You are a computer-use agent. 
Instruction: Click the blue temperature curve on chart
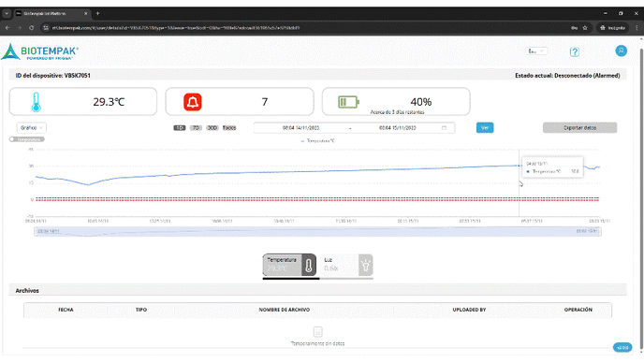click(x=317, y=171)
